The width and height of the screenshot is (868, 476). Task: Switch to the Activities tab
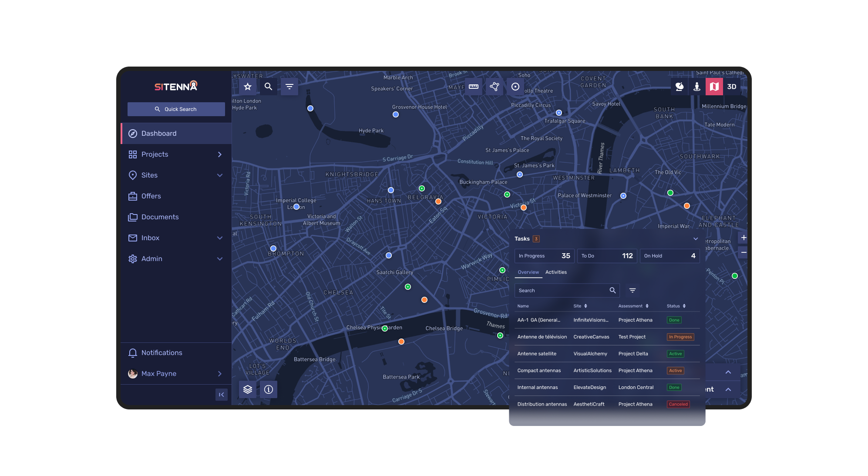pyautogui.click(x=556, y=272)
